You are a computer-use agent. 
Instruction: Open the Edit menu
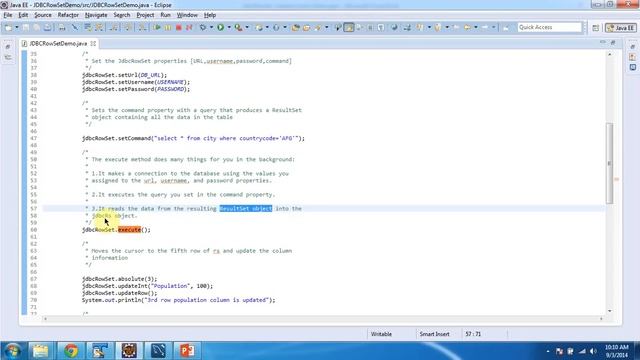[23, 15]
